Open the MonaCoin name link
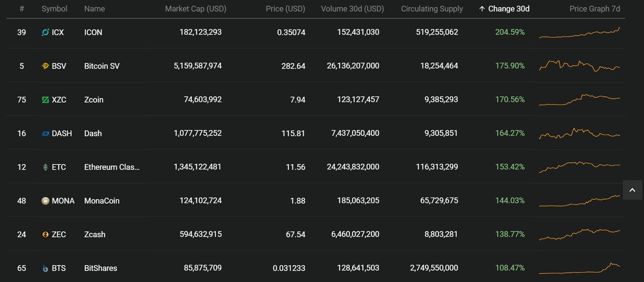The height and width of the screenshot is (282, 644). click(102, 201)
